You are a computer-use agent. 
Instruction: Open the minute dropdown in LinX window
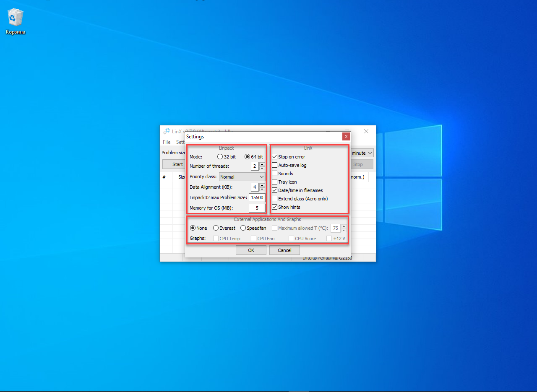tap(362, 153)
